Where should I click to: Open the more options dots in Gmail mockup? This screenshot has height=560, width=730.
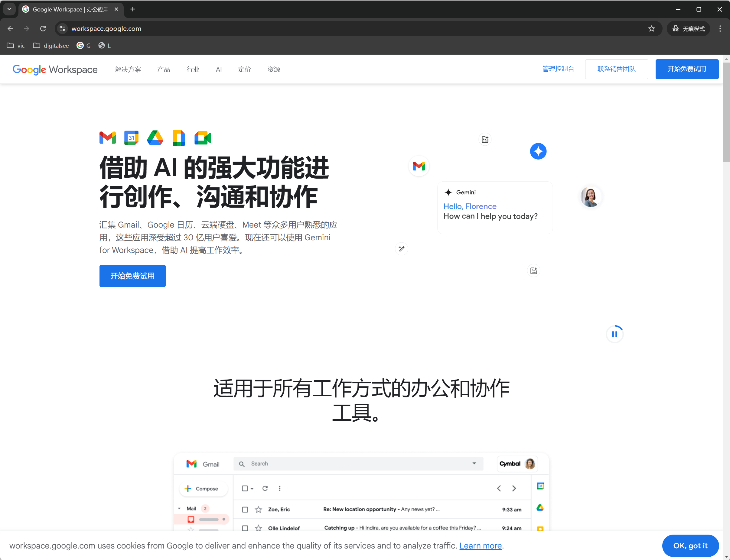pyautogui.click(x=279, y=488)
